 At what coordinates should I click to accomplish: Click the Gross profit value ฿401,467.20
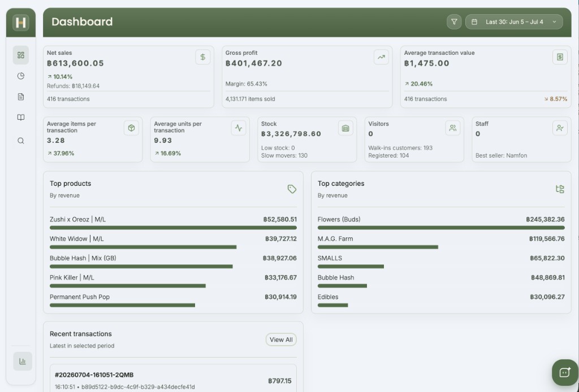[x=254, y=63]
